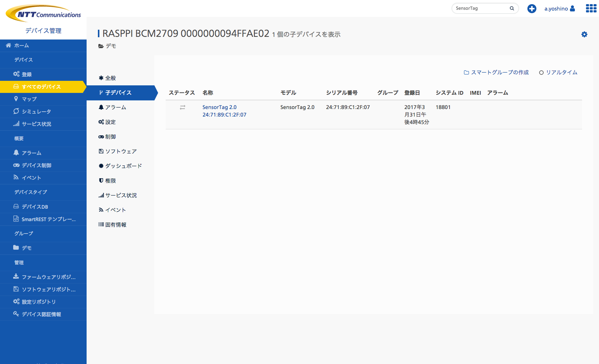Open シミュレータ in sidebar

pos(43,112)
